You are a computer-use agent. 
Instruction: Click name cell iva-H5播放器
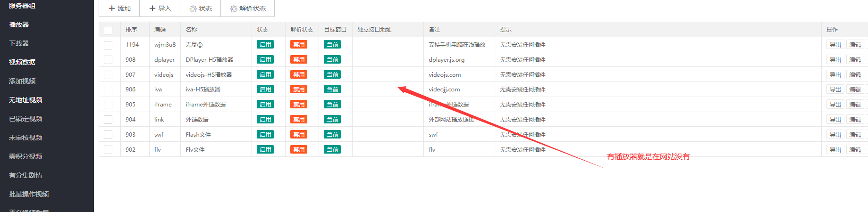203,90
